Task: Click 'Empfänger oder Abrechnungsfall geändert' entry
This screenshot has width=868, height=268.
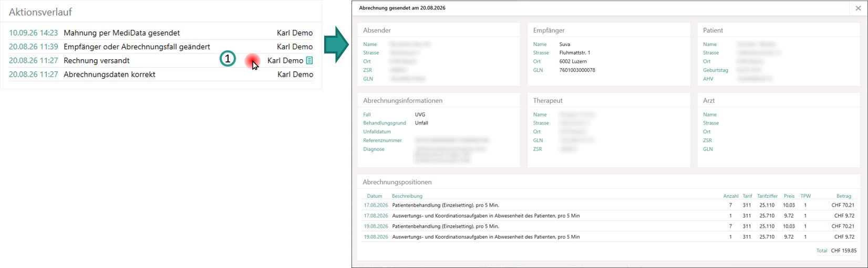Action: coord(137,47)
